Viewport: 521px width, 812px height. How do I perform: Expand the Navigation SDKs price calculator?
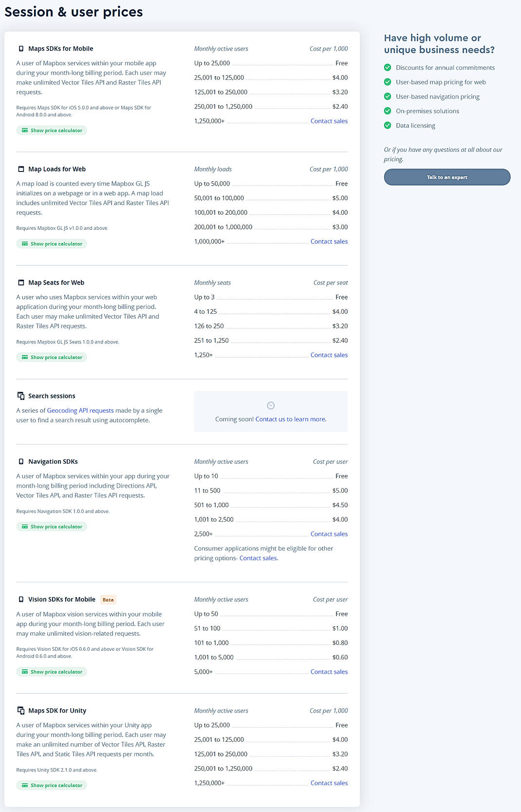pyautogui.click(x=51, y=526)
